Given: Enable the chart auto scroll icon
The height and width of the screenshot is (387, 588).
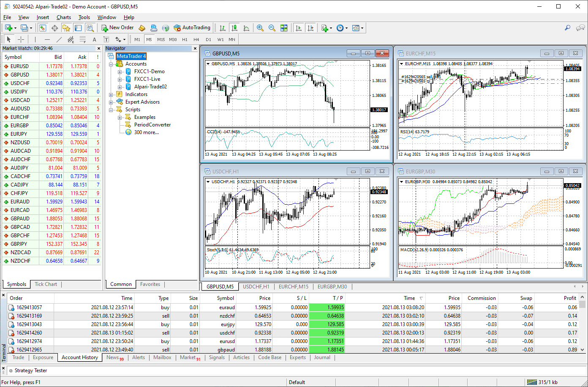Looking at the screenshot, I should [299, 28].
